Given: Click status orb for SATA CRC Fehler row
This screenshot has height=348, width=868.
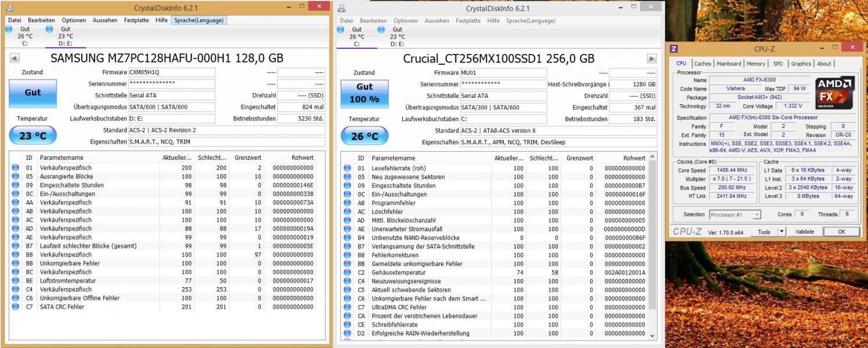Looking at the screenshot, I should point(16,307).
